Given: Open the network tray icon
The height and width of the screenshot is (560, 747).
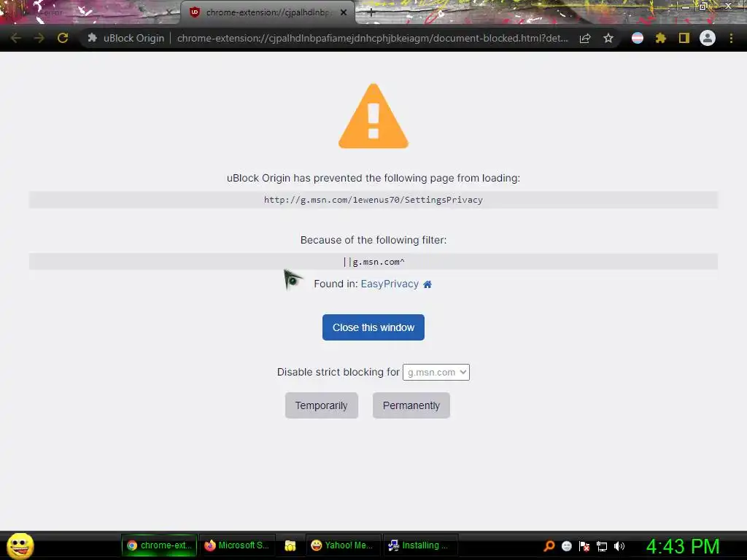Looking at the screenshot, I should pyautogui.click(x=602, y=546).
